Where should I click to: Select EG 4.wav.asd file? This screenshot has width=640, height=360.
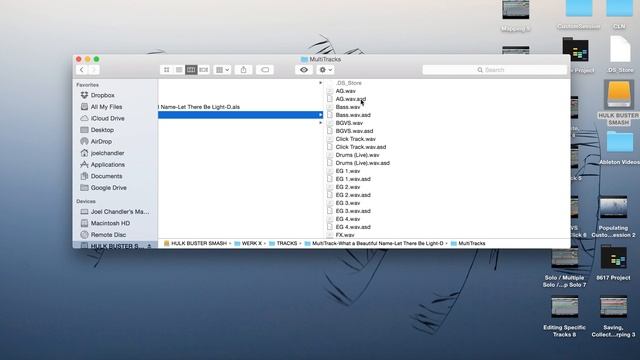pos(353,227)
